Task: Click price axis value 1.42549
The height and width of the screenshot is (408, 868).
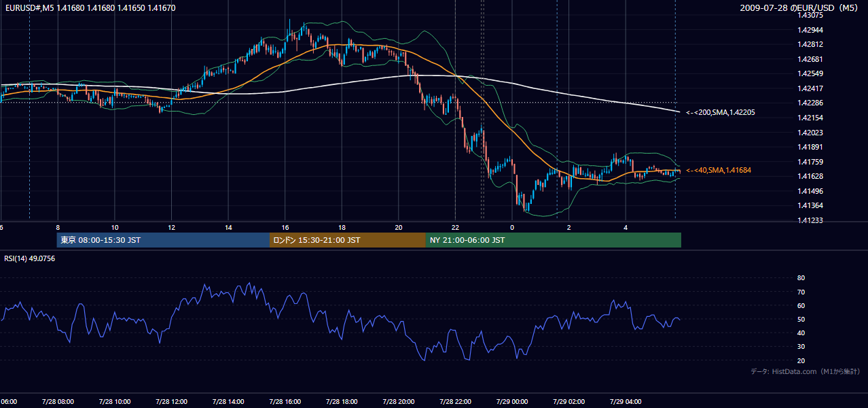Action: tap(810, 73)
